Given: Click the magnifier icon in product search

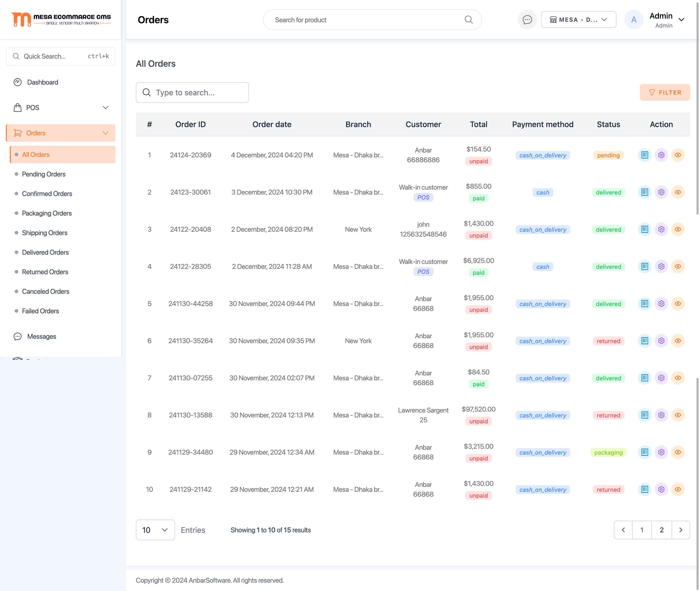Looking at the screenshot, I should coord(469,20).
